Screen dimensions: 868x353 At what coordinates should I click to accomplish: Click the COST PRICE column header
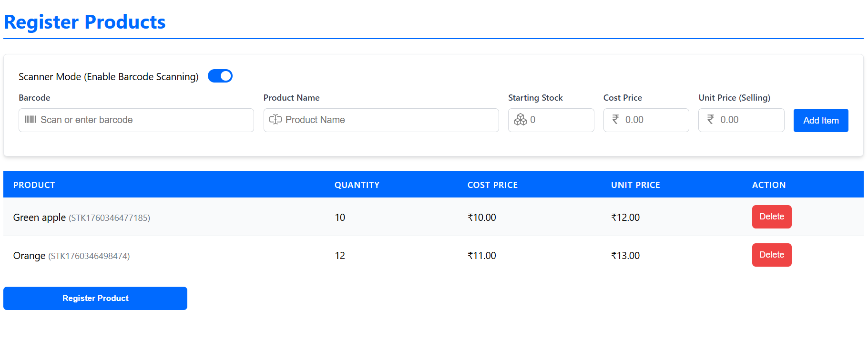click(x=492, y=185)
